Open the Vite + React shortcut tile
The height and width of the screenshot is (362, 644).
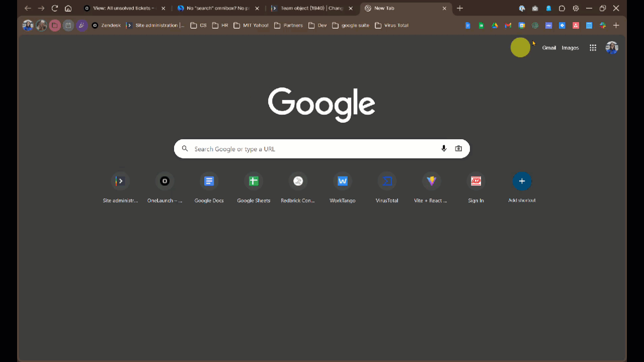coord(431,188)
